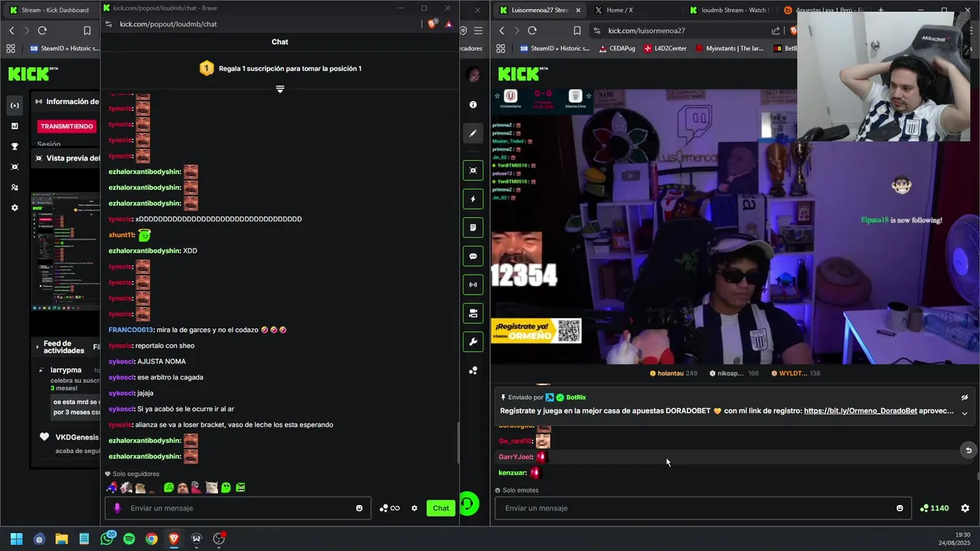
Task: Open emoji picker in popout chat input
Action: [359, 508]
